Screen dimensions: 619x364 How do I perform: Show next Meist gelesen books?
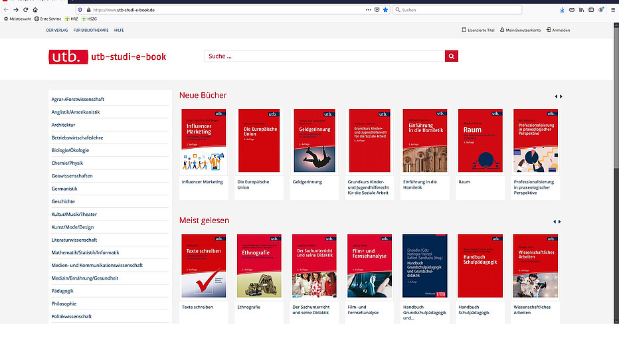coord(559,221)
